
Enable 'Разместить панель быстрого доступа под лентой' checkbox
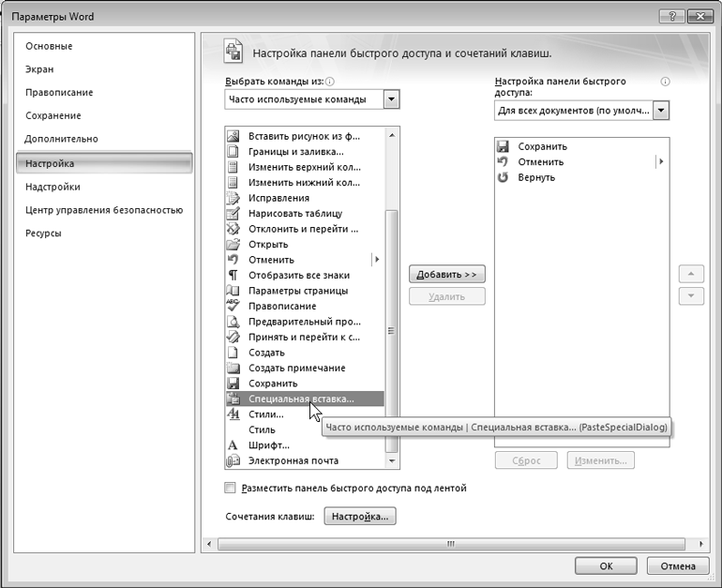pyautogui.click(x=230, y=488)
